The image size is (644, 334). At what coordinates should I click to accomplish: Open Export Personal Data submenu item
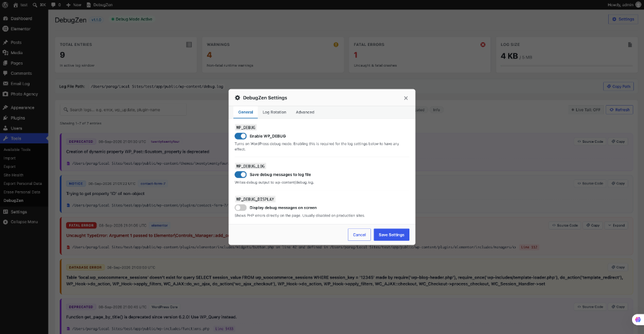click(x=23, y=184)
